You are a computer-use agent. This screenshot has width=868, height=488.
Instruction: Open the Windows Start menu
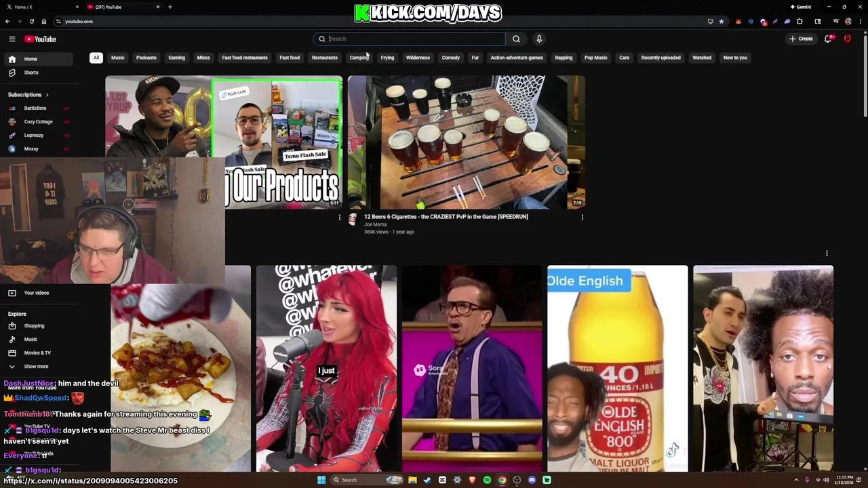point(321,480)
